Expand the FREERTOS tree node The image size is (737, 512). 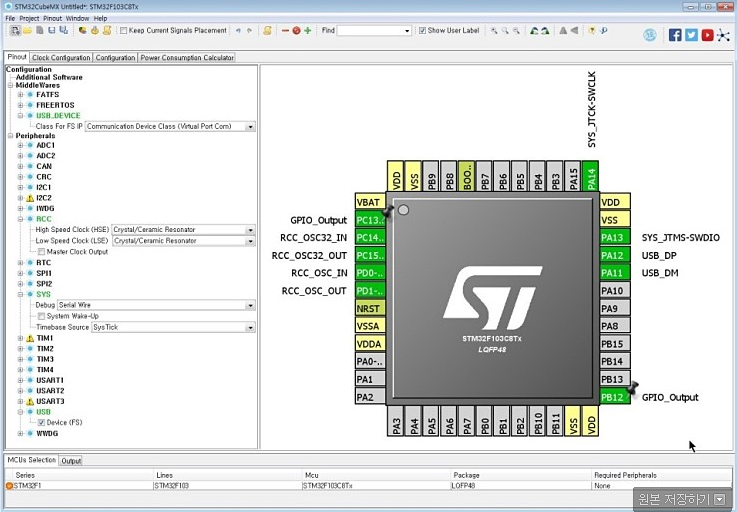coord(20,105)
